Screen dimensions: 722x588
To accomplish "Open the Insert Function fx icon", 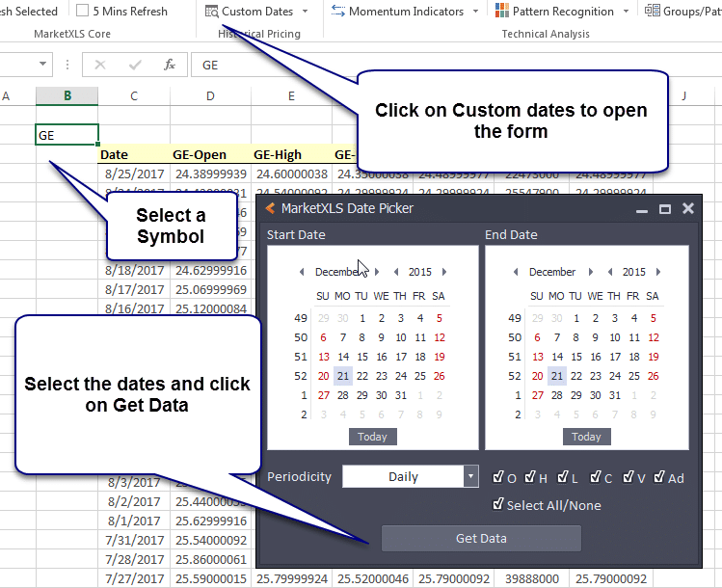I will pos(170,65).
